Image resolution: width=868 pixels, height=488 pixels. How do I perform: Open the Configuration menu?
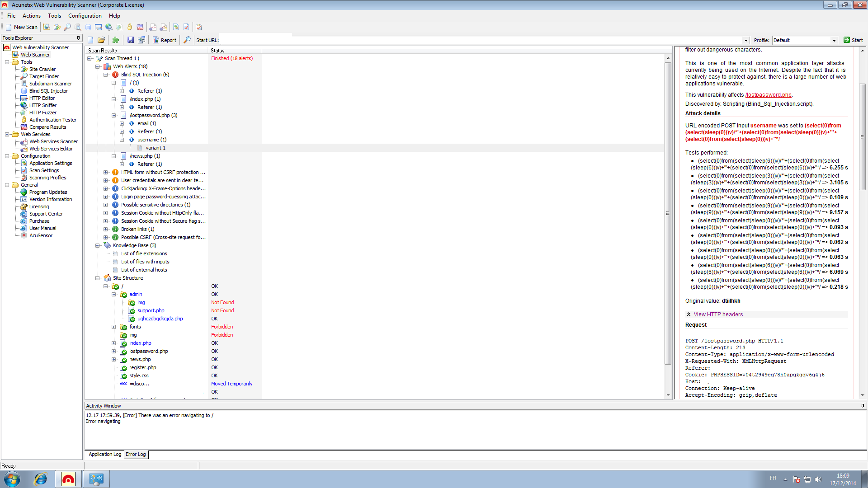pos(85,15)
